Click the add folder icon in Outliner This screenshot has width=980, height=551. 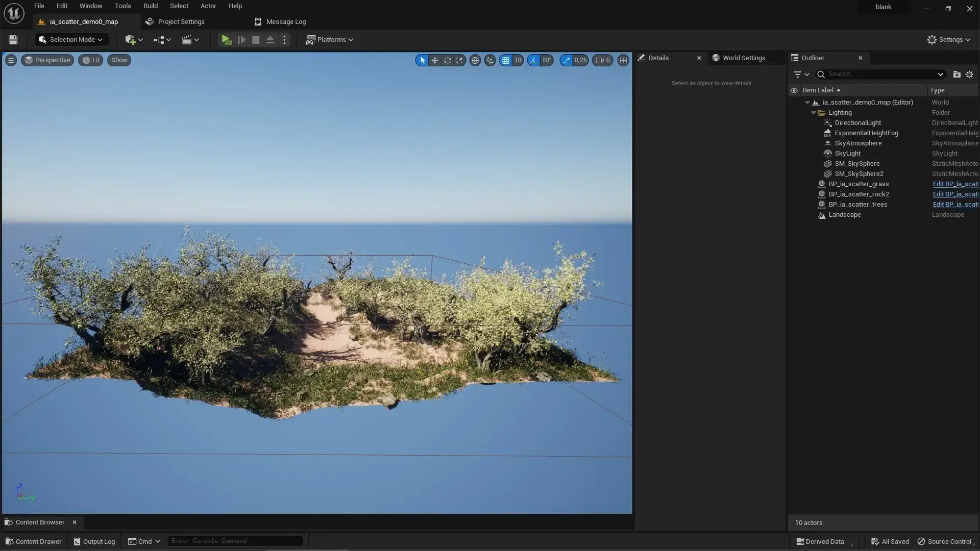click(x=957, y=74)
